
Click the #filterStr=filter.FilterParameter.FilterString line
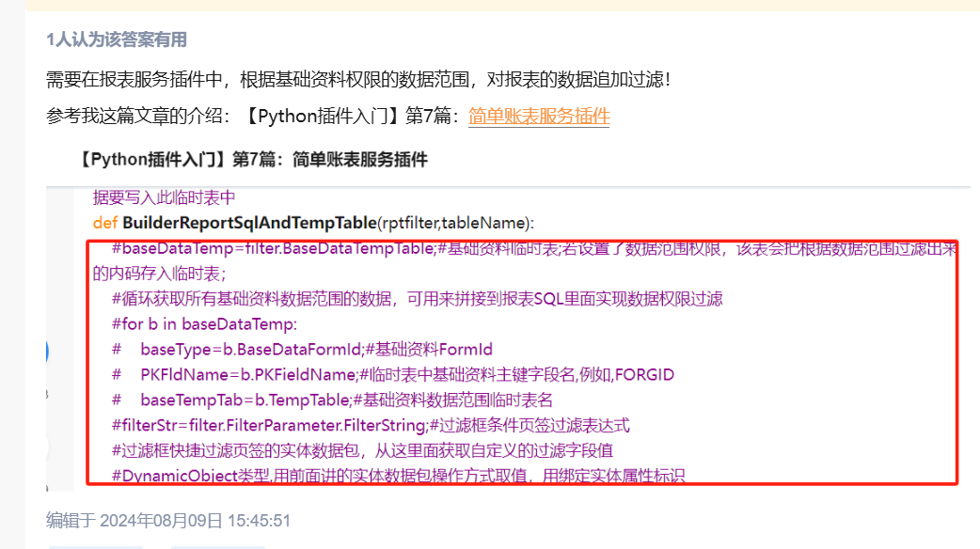coord(371,425)
